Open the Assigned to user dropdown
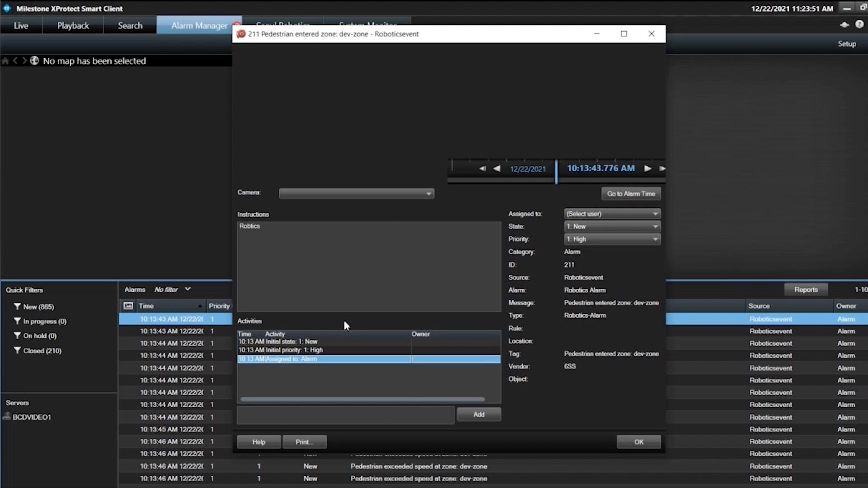The height and width of the screenshot is (488, 868). (612, 214)
